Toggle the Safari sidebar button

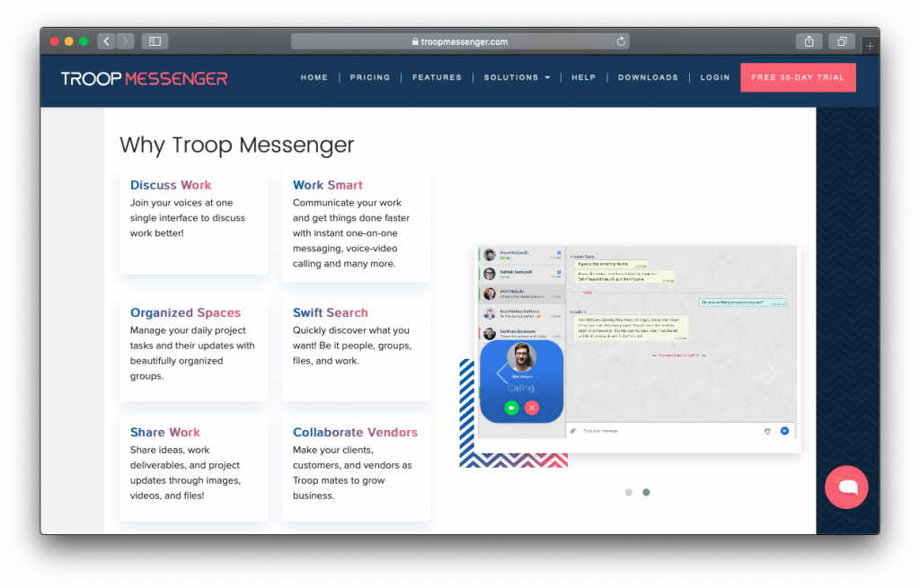point(155,41)
